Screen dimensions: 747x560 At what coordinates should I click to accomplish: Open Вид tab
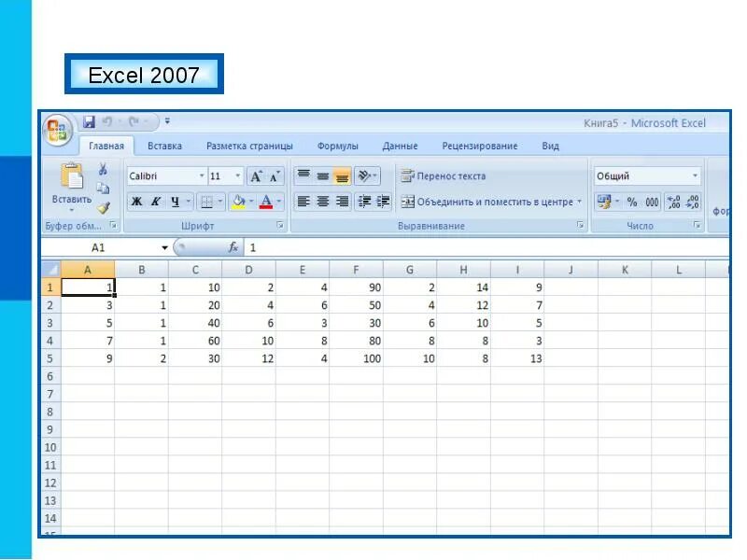point(550,146)
